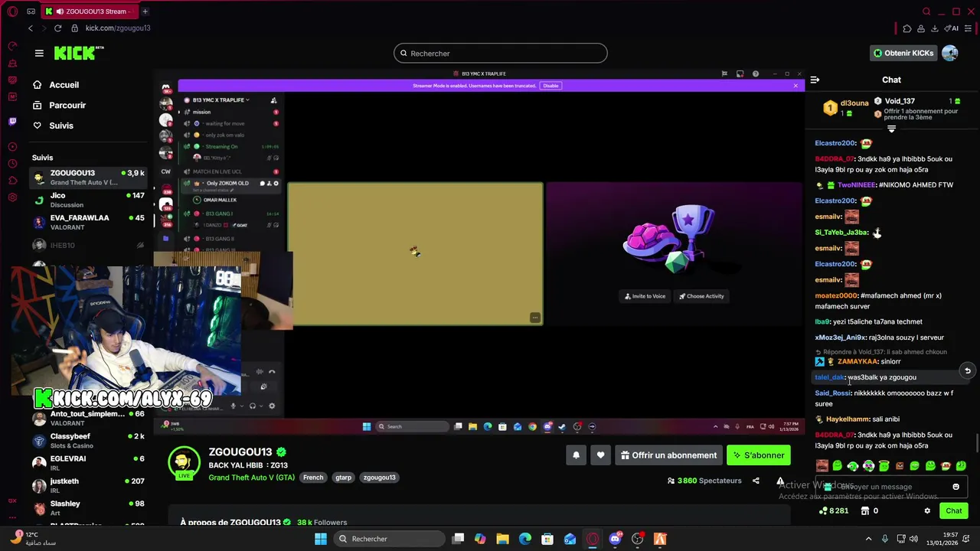Click Choose Activity in Discord stream

(701, 296)
